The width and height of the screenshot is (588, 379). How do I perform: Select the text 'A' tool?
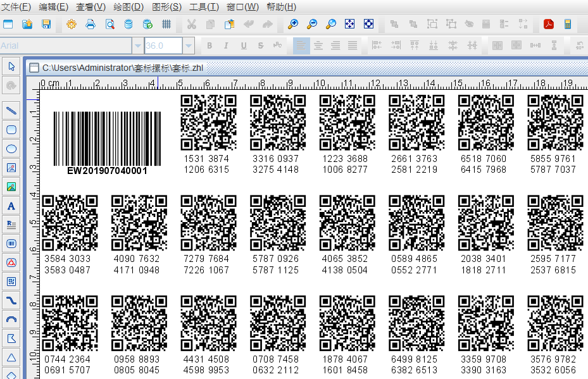pyautogui.click(x=11, y=206)
